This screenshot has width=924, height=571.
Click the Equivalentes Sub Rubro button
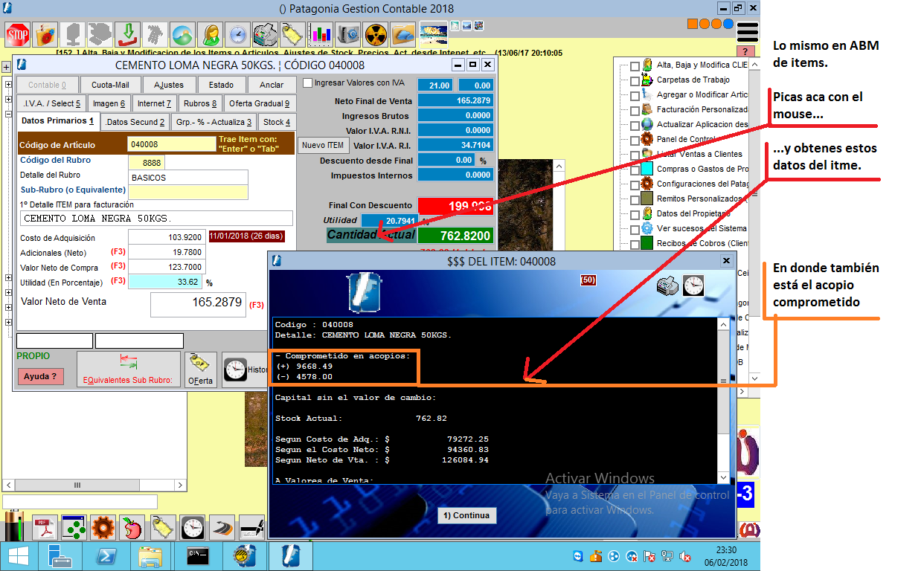tap(129, 370)
